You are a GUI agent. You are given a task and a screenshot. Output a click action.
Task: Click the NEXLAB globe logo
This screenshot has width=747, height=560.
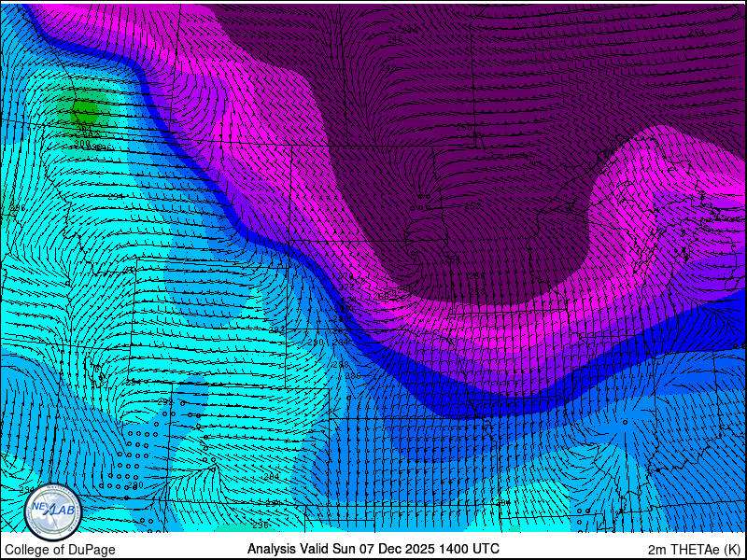tap(53, 512)
